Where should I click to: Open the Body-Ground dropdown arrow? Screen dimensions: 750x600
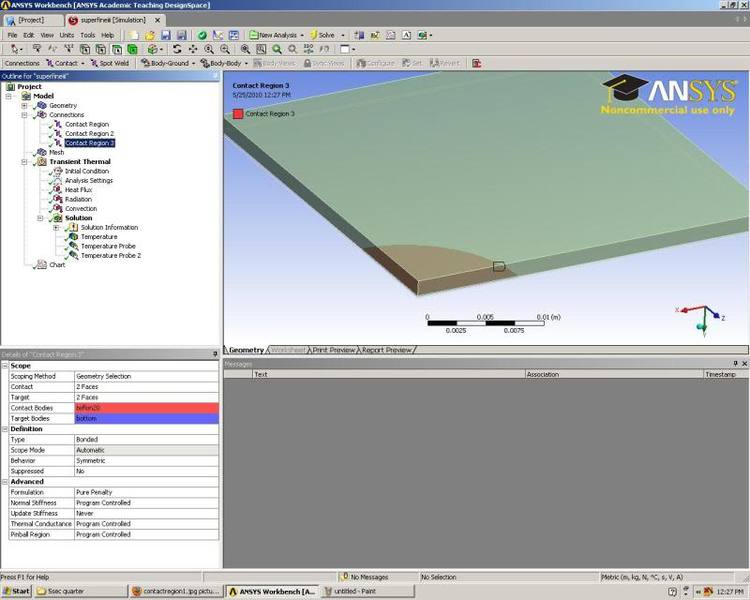[193, 64]
